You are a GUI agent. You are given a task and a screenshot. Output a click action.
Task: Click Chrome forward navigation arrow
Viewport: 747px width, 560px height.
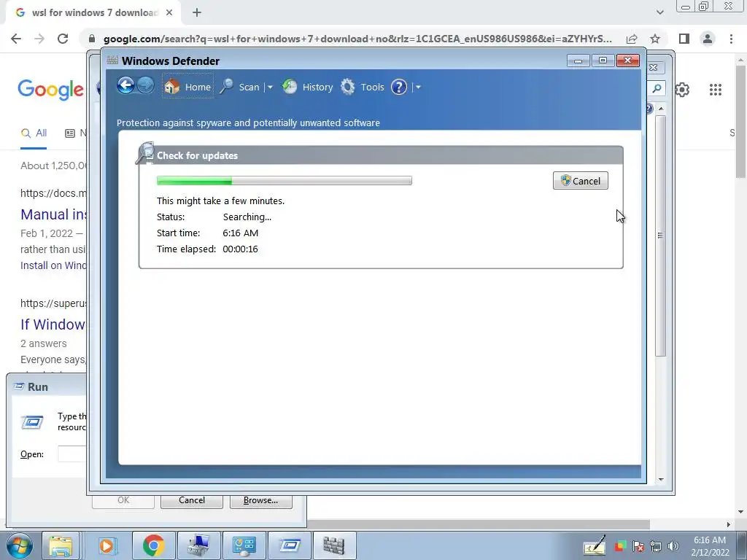click(39, 39)
